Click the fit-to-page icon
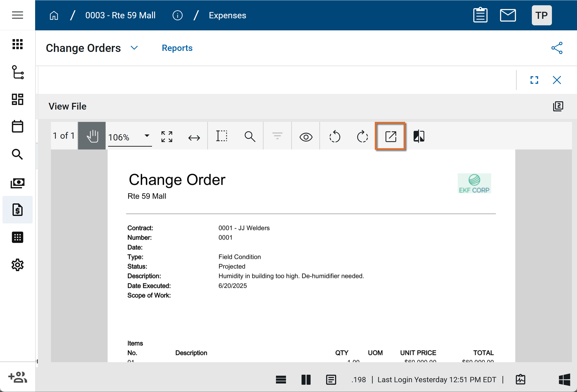The image size is (577, 392). point(167,137)
